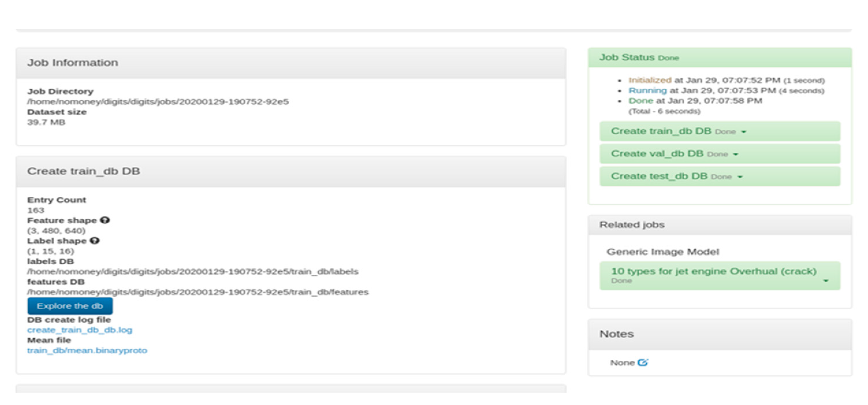
Task: Click the labels DB path text
Action: pyautogui.click(x=192, y=272)
